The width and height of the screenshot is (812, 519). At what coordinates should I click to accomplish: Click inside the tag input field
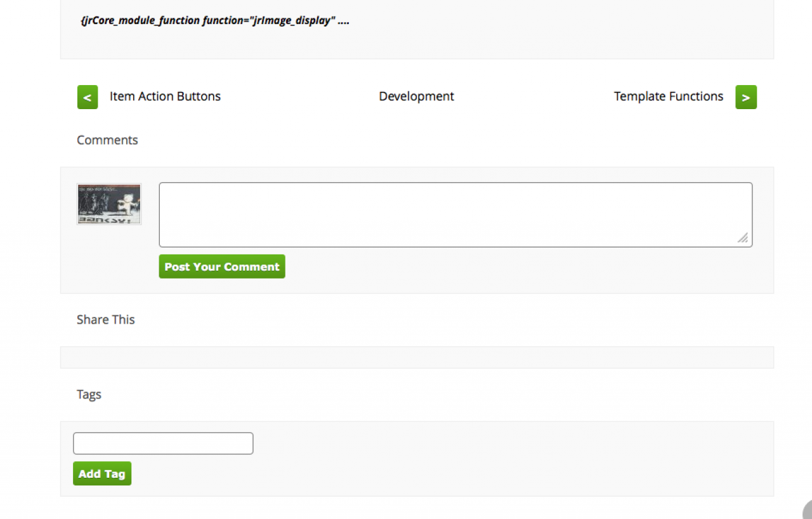163,443
